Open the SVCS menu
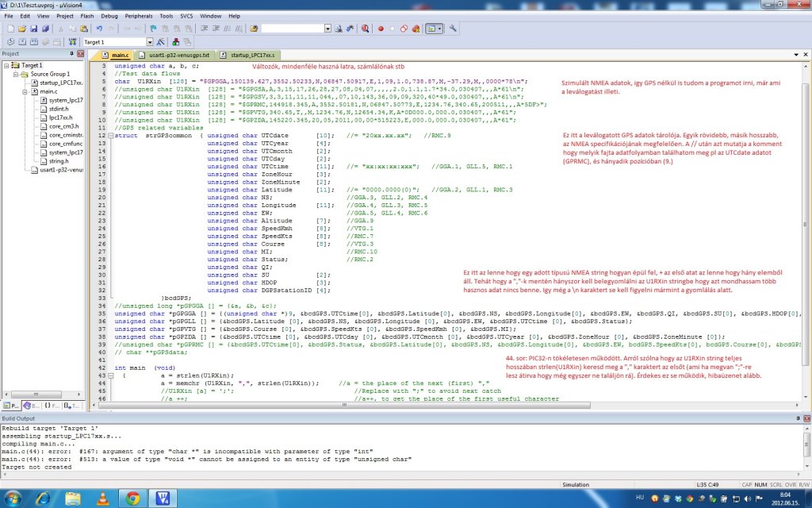This screenshot has width=812, height=508. pyautogui.click(x=186, y=16)
